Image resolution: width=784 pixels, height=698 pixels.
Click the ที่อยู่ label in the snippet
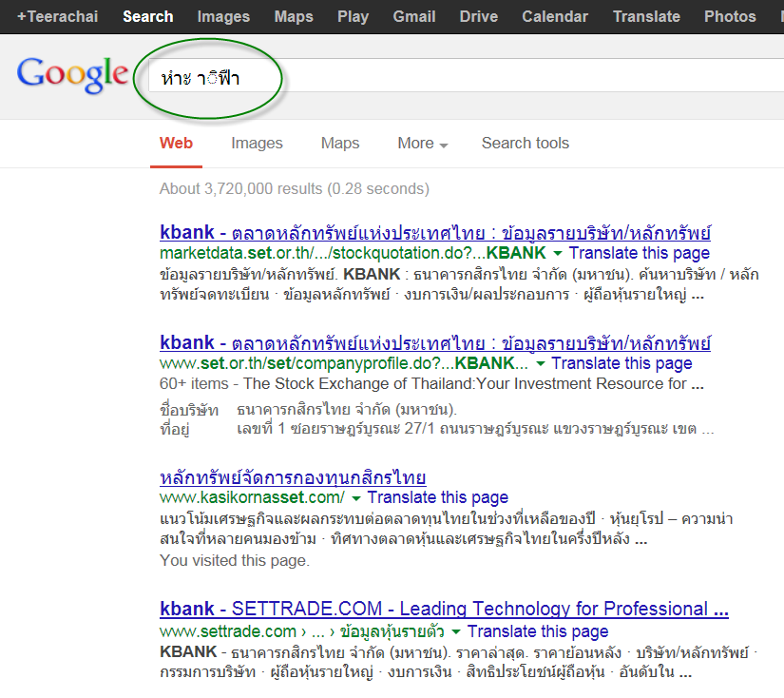[x=175, y=429]
